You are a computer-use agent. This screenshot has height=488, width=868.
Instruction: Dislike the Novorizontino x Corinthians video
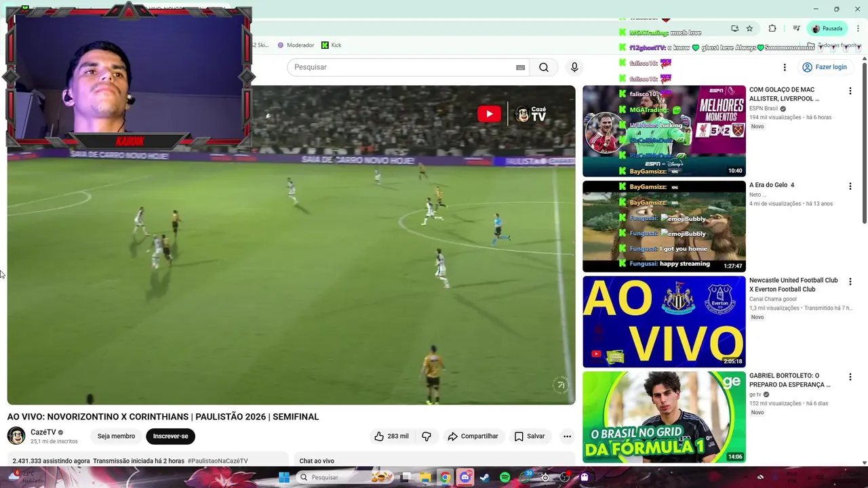pyautogui.click(x=427, y=436)
